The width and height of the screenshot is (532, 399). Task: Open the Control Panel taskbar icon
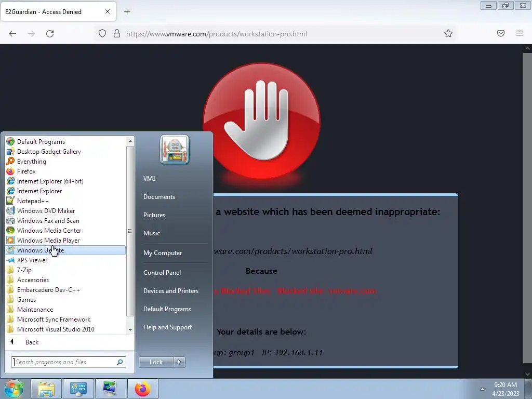point(78,389)
